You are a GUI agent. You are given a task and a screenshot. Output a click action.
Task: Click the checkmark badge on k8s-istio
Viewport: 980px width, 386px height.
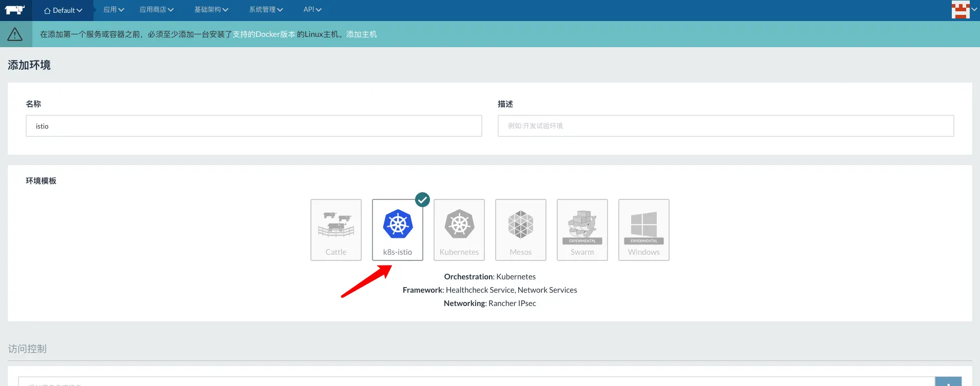[422, 199]
